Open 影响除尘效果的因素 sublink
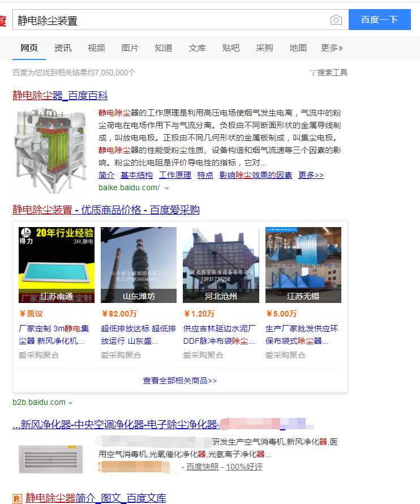The width and height of the screenshot is (420, 504). pyautogui.click(x=256, y=175)
